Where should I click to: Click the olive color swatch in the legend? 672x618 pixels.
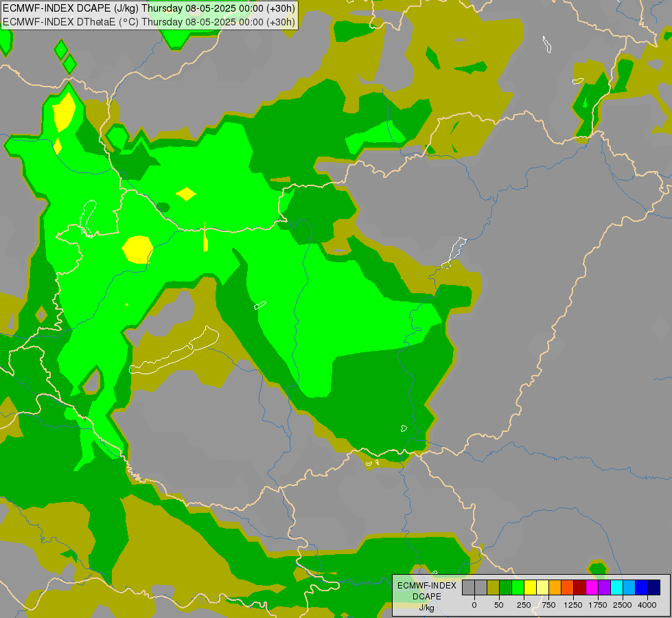pyautogui.click(x=494, y=588)
